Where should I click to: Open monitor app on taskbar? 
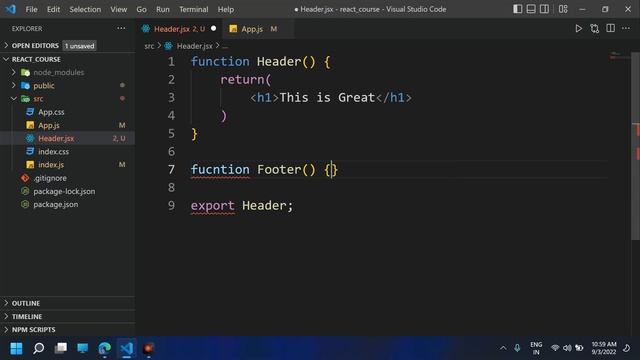pyautogui.click(x=82, y=348)
